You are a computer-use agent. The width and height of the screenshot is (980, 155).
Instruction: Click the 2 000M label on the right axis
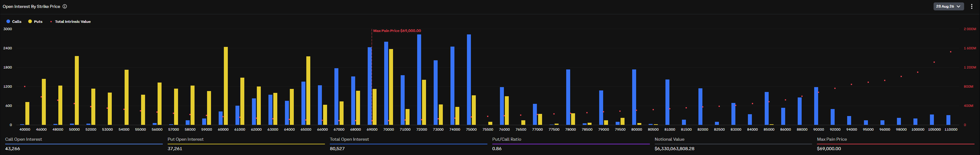970,29
